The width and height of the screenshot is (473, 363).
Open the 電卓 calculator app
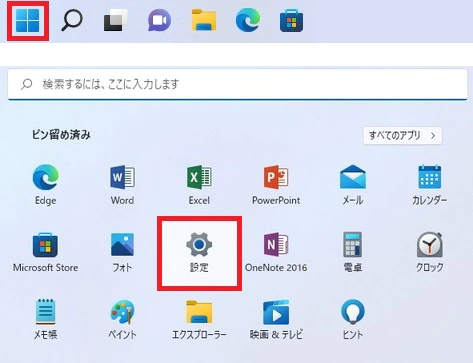click(353, 252)
